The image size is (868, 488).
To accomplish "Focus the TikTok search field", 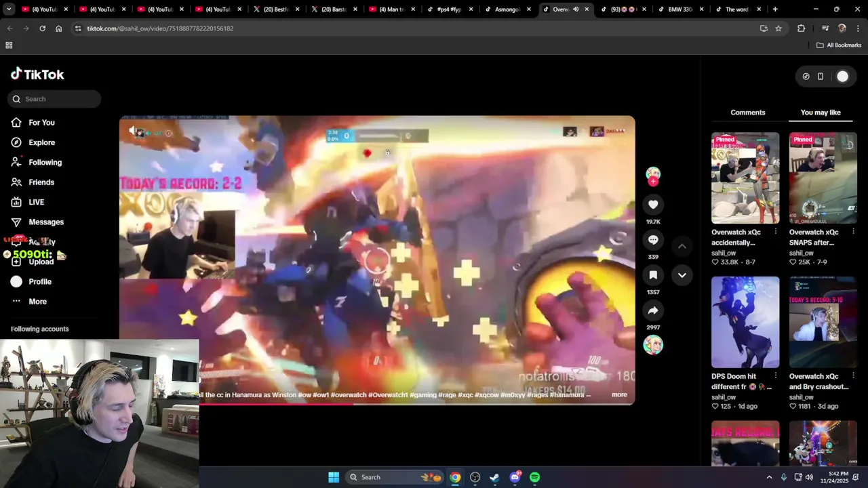I will 55,99.
